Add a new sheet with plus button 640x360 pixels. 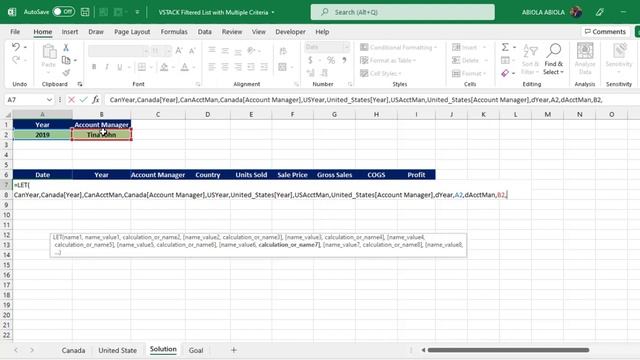click(233, 350)
